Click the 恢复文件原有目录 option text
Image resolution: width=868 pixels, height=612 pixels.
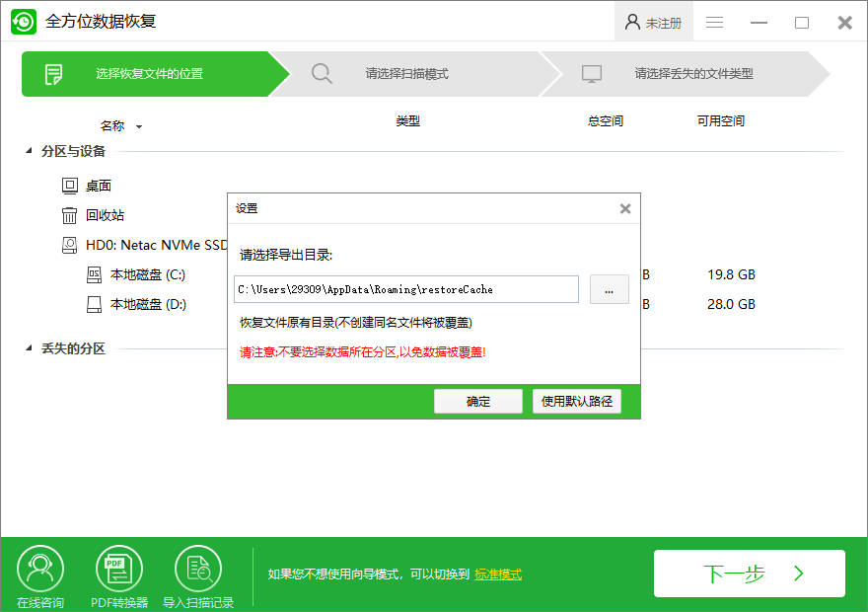click(355, 323)
